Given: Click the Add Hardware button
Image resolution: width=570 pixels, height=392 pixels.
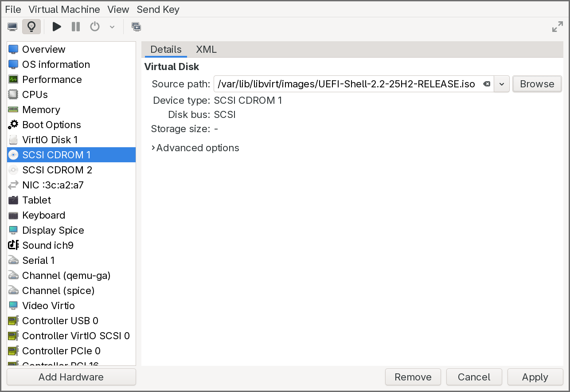Looking at the screenshot, I should 71,377.
